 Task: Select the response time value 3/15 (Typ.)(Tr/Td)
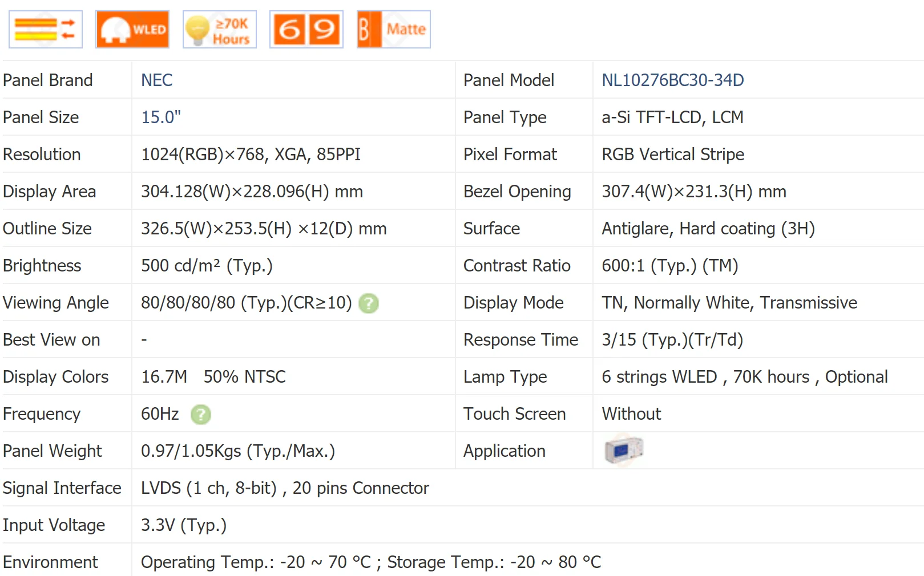tap(672, 340)
